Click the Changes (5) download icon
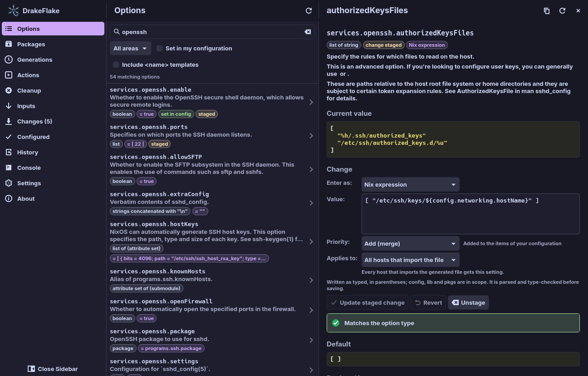 [9, 121]
